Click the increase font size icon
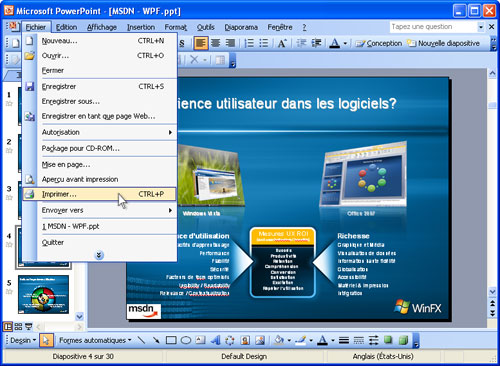500x366 pixels. coord(282,43)
